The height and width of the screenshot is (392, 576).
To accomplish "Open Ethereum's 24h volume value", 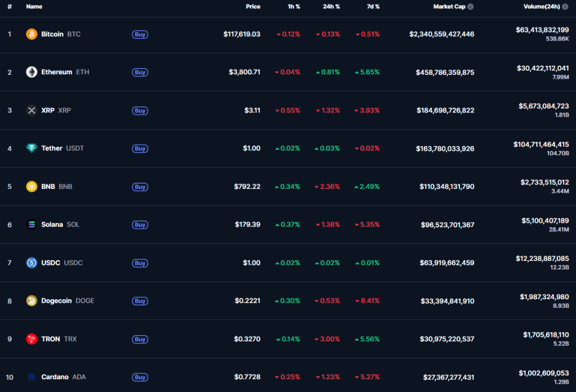I will coord(542,68).
